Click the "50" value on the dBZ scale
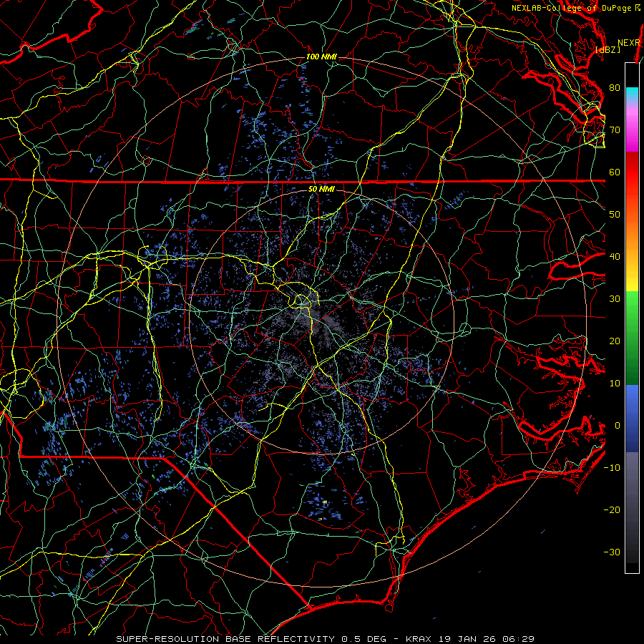644x644 pixels. coord(615,215)
